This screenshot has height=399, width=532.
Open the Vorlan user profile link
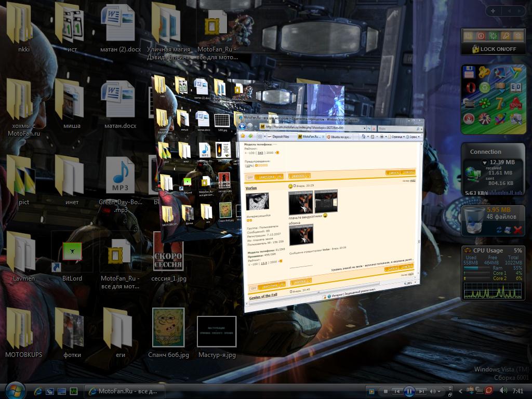tap(251, 188)
